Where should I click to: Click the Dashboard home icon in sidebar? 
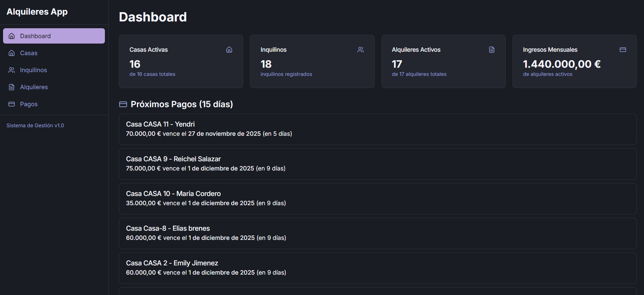point(12,36)
